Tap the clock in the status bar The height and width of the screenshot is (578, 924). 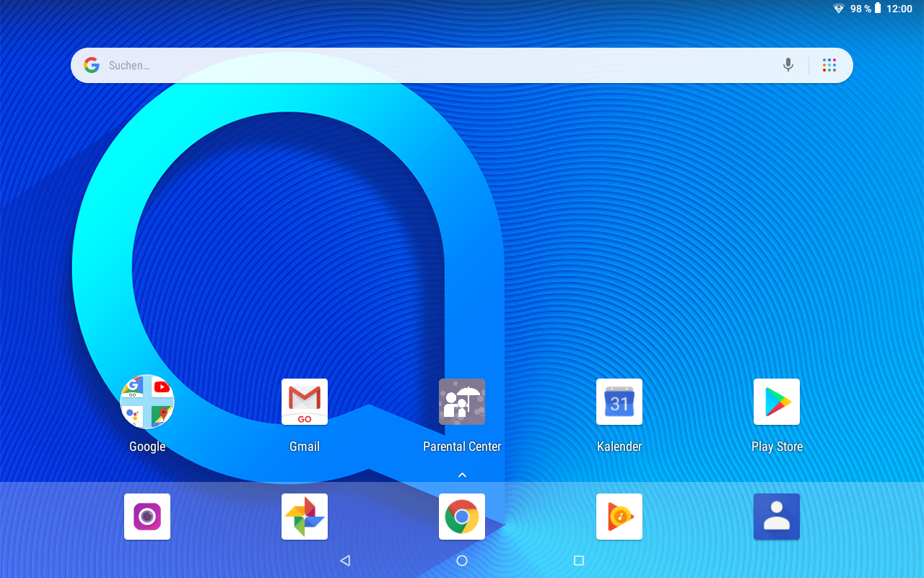pyautogui.click(x=900, y=9)
